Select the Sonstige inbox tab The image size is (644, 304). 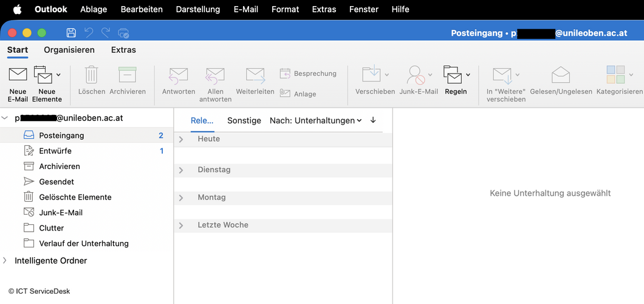coord(244,120)
